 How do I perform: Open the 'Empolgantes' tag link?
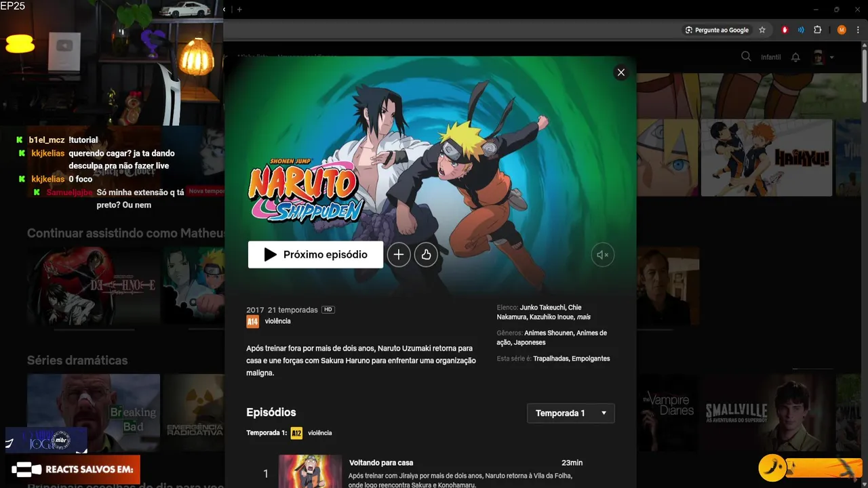[591, 359]
